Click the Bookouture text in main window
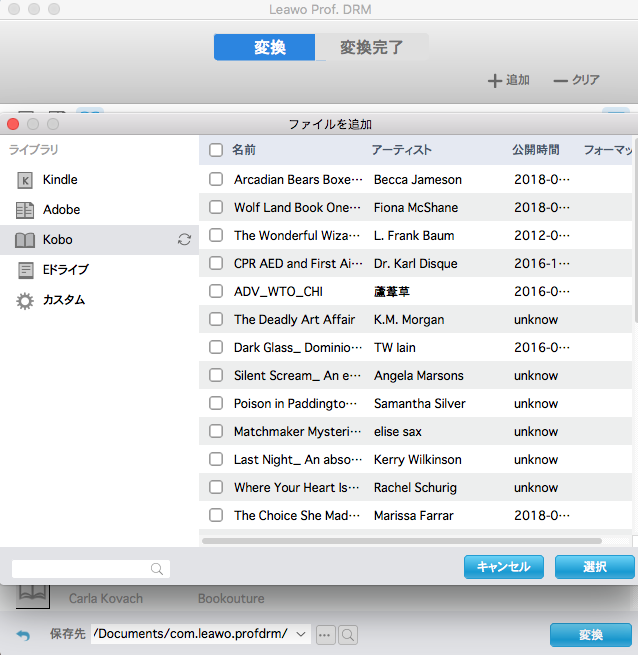Viewport: 638px width, 655px height. coord(231,599)
